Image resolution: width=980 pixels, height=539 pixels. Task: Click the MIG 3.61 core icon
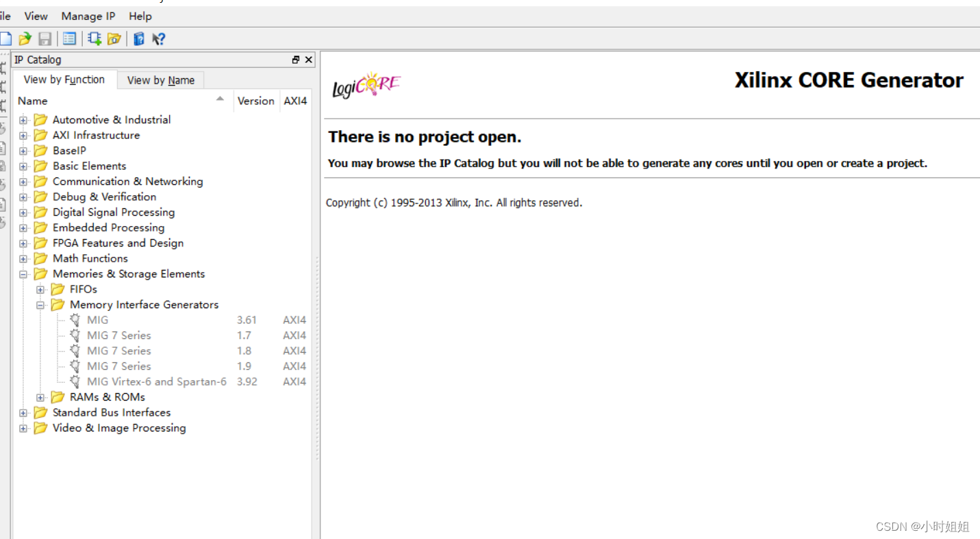point(75,320)
